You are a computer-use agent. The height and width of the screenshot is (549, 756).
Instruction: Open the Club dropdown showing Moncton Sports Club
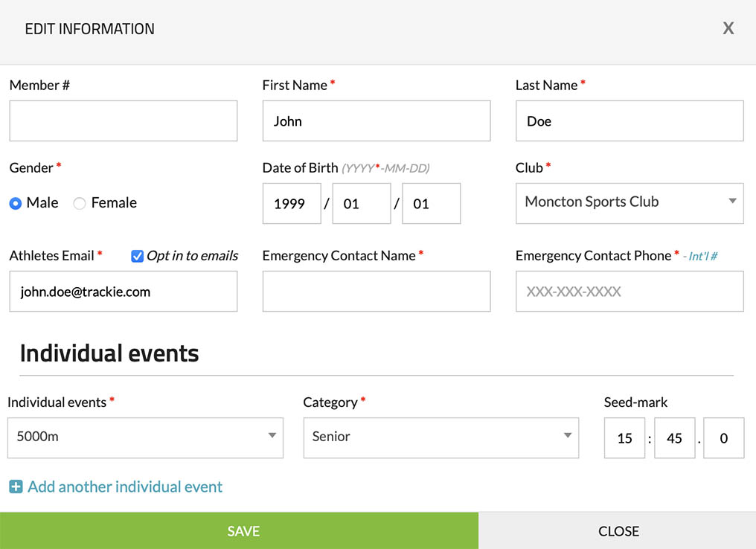[630, 202]
